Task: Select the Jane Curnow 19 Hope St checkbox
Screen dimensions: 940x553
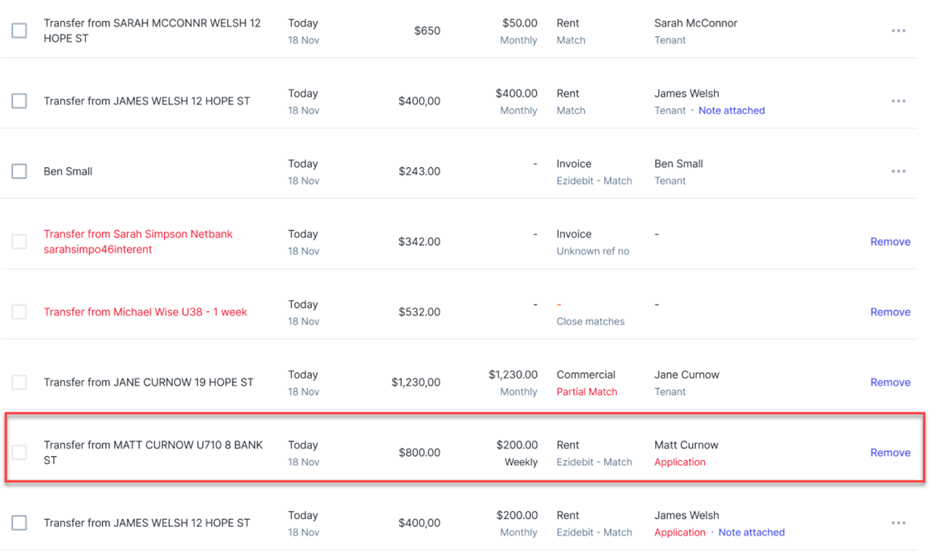Action: (19, 382)
